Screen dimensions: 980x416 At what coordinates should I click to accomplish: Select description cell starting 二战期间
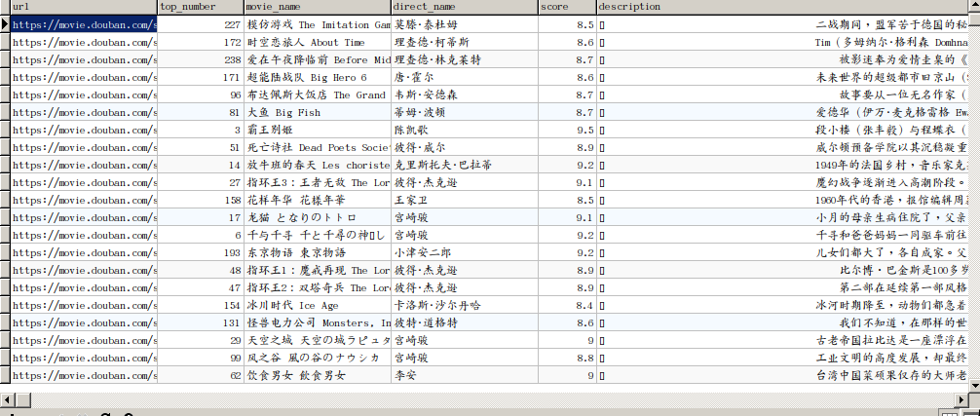pos(782,25)
